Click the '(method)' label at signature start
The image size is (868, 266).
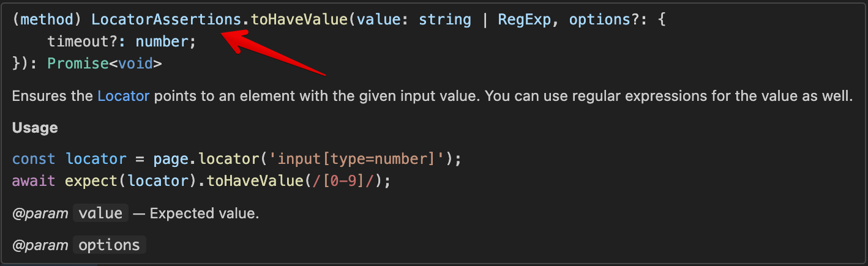pos(48,19)
